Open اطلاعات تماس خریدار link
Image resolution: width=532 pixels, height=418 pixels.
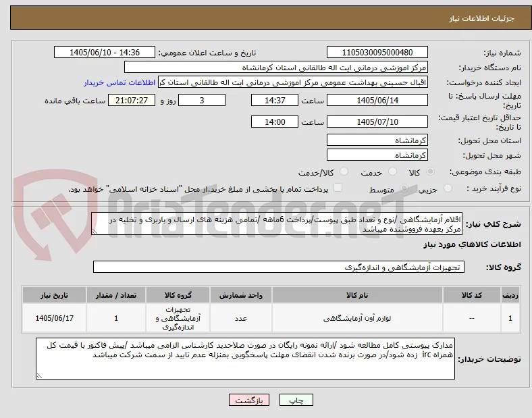(x=119, y=82)
